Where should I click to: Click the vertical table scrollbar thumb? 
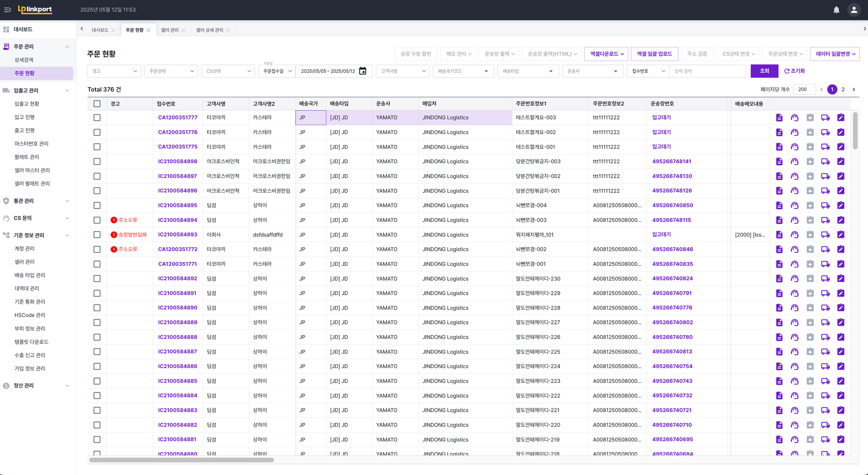855,131
